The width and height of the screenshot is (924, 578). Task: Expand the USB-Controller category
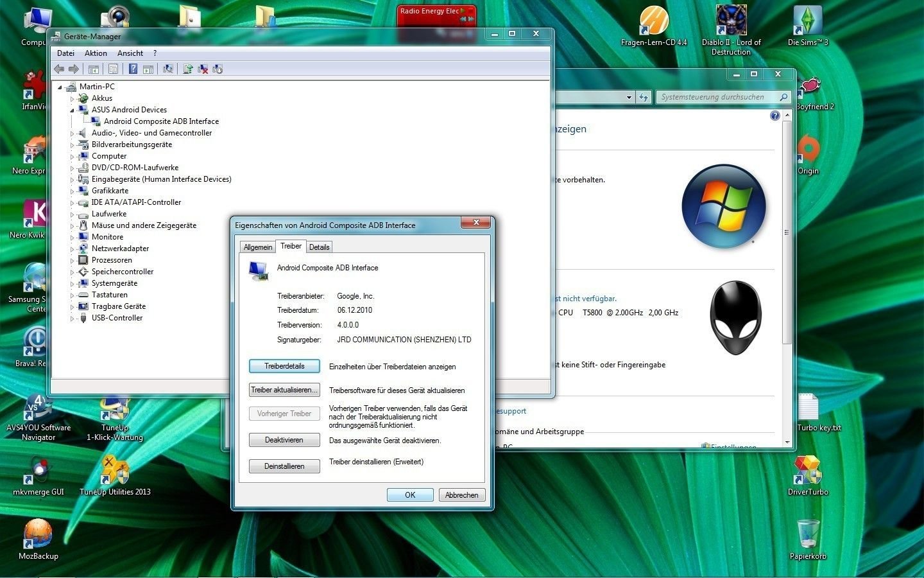73,319
